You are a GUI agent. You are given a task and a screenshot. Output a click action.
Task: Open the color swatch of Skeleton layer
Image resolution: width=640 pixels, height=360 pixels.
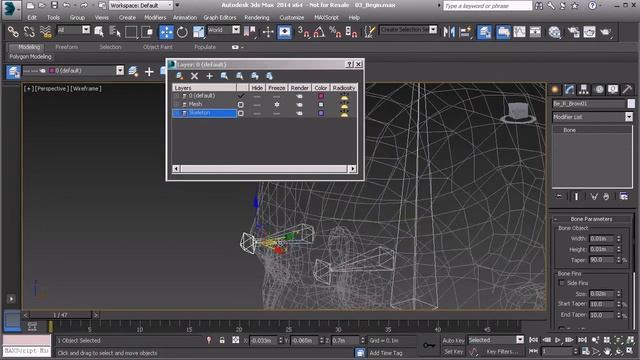[321, 113]
